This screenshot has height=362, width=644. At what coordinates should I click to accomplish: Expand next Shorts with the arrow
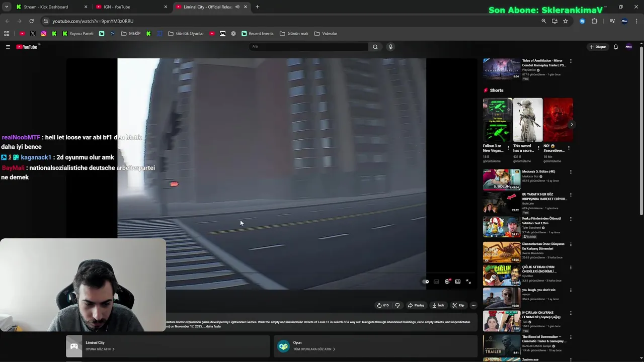[572, 124]
